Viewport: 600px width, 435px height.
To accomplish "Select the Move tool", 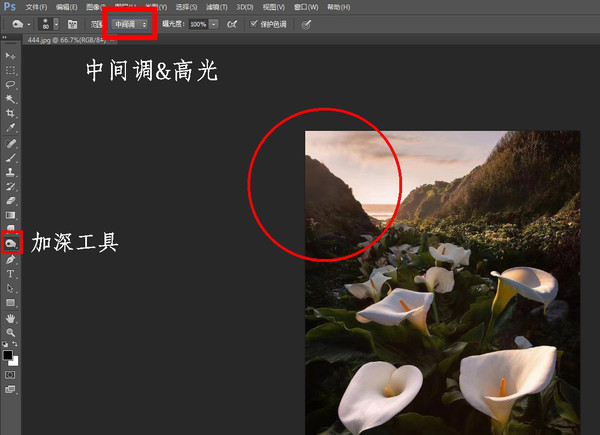I will point(11,56).
